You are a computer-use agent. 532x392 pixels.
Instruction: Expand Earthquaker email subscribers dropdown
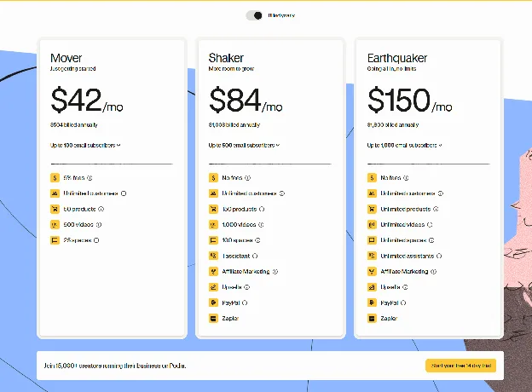coord(404,145)
